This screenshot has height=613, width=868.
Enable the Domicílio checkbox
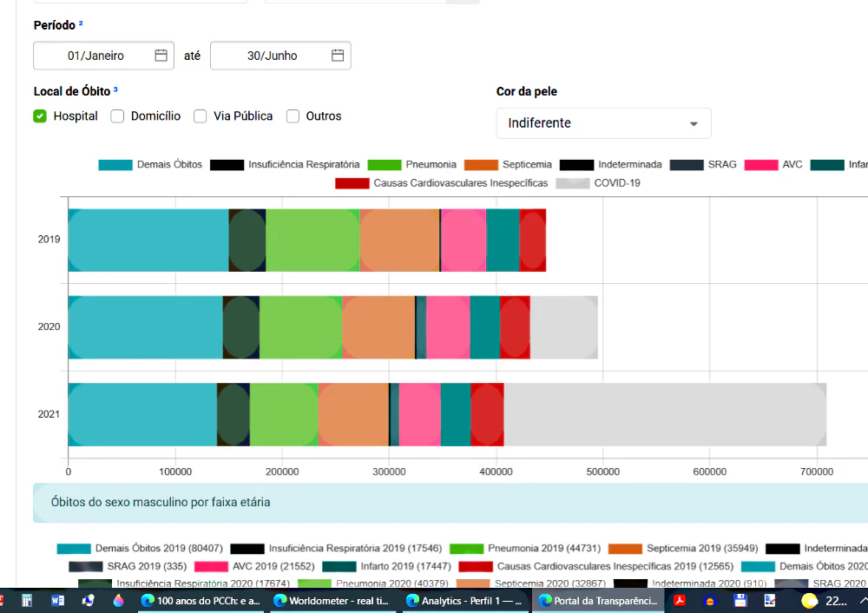(x=117, y=116)
